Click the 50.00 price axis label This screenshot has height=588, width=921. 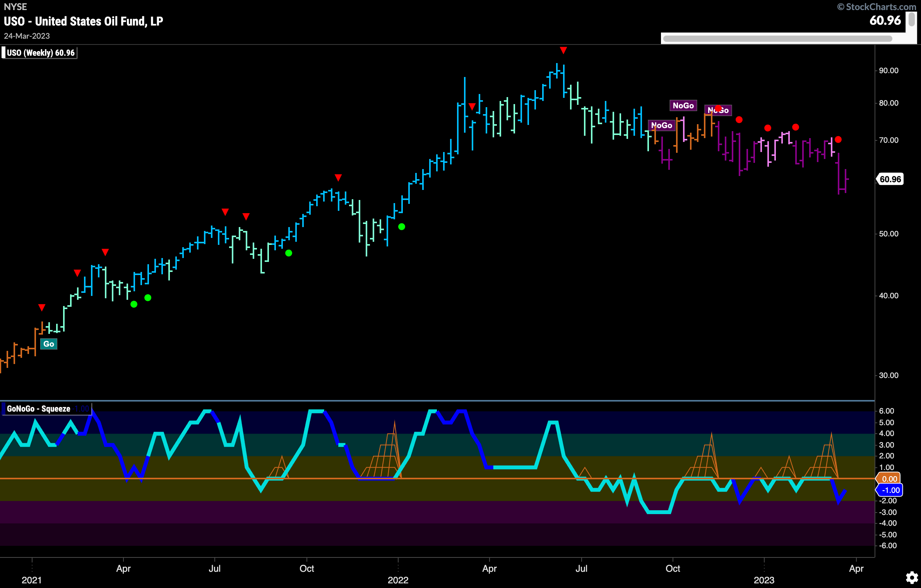(888, 234)
